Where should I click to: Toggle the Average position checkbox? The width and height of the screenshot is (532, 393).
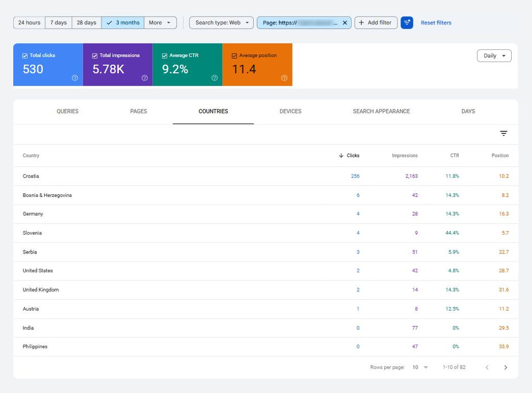coord(234,56)
